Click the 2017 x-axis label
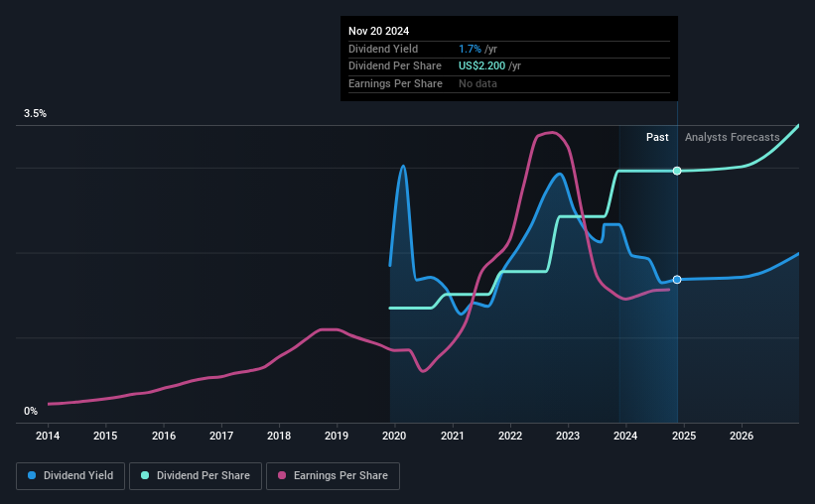 point(221,436)
